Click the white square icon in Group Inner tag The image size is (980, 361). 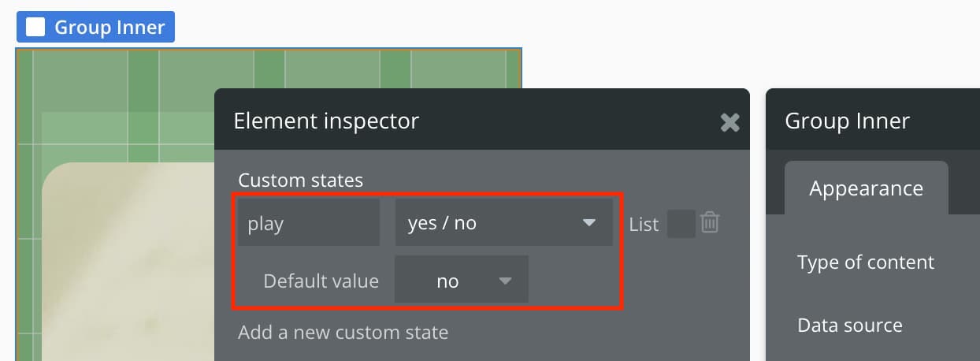[35, 27]
